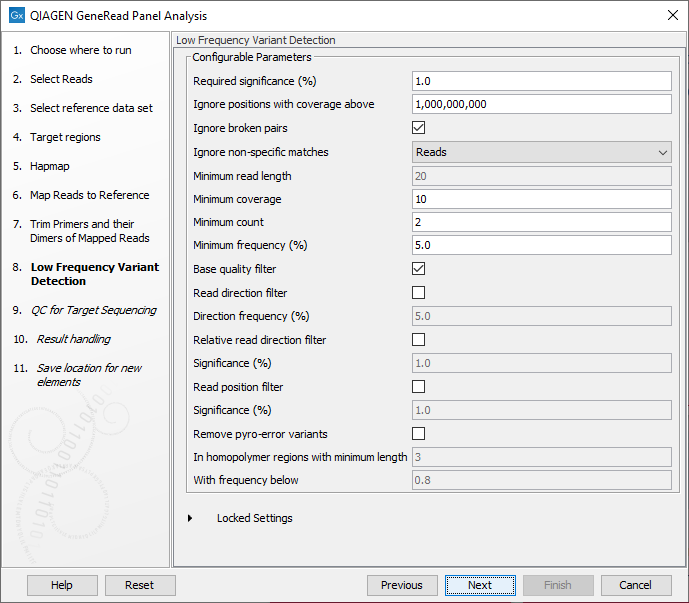Click the Gx application icon in title bar
The height and width of the screenshot is (603, 689).
coord(17,15)
